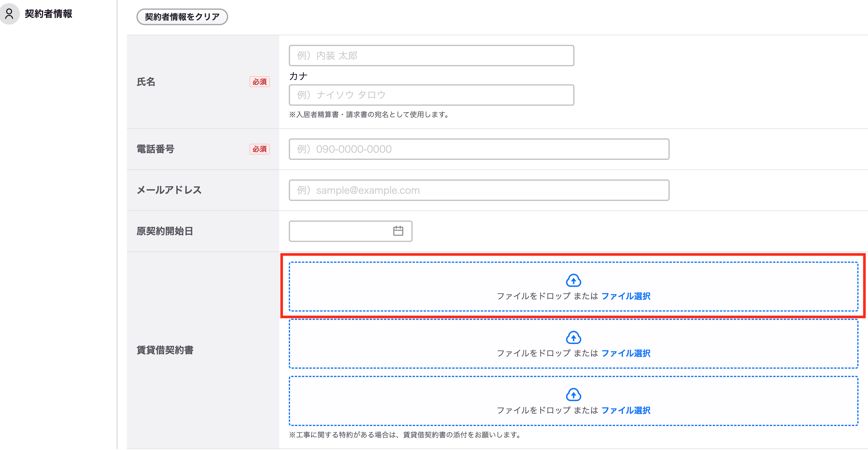Open the 原契約開始日 date picker field
Screen dimensions: 868x450
pos(350,231)
